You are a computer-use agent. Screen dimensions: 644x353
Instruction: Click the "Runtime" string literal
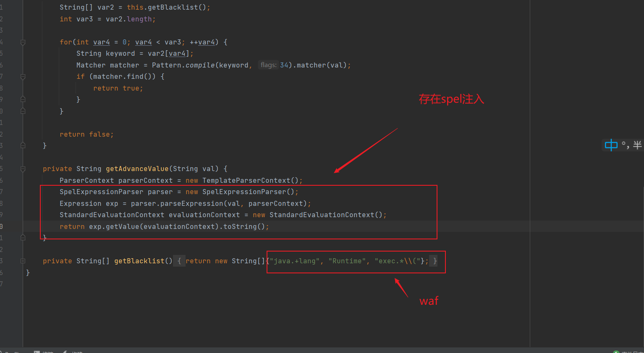point(347,261)
